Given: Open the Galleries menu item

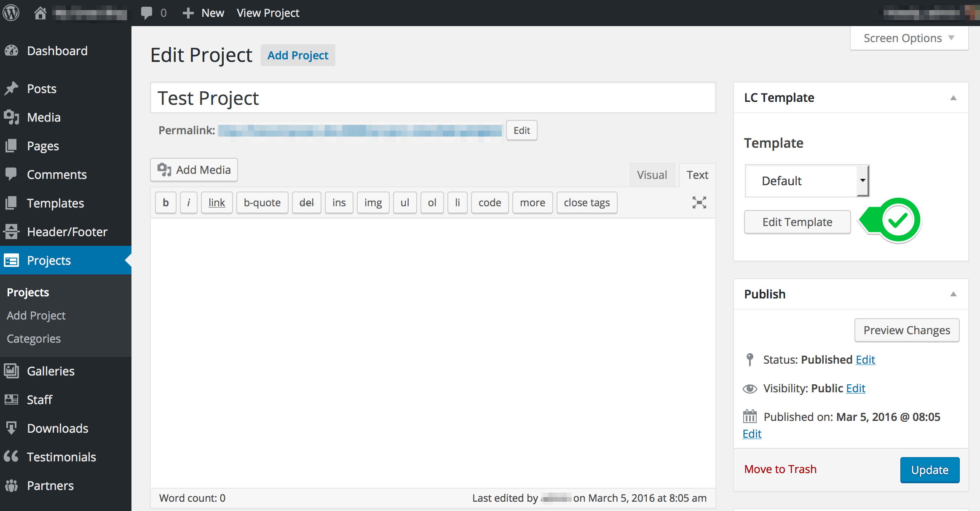Looking at the screenshot, I should tap(66, 371).
